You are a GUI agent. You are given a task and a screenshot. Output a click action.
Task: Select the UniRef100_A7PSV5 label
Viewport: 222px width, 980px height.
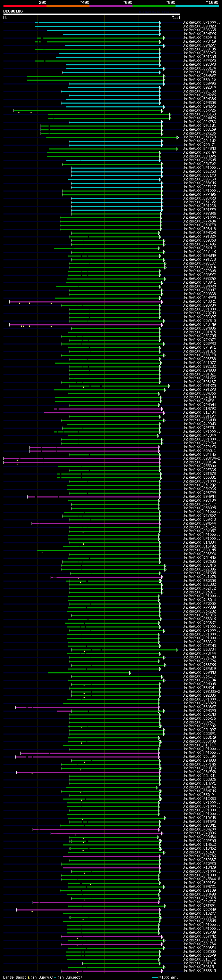(199, 60)
